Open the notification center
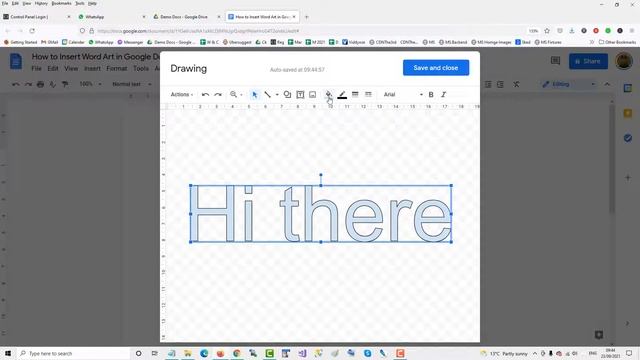 629,353
